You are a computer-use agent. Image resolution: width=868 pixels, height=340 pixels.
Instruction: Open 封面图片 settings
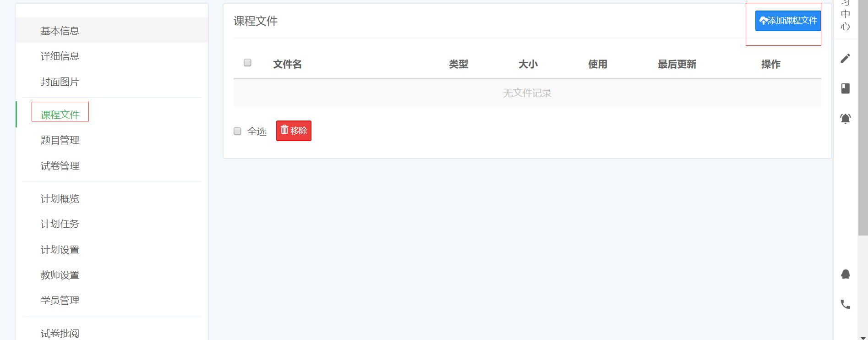coord(60,82)
